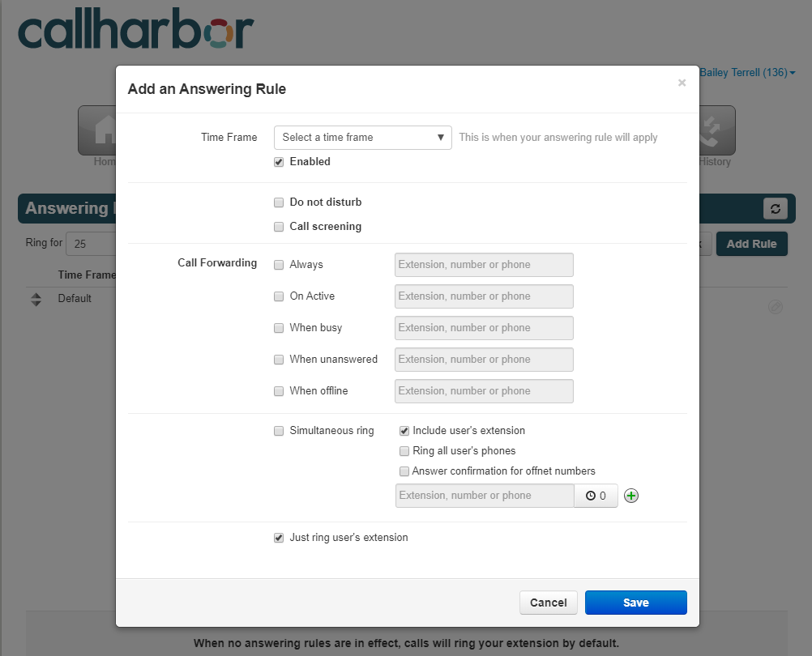Toggle the Call screening checkbox
This screenshot has height=656, width=812.
(x=279, y=227)
